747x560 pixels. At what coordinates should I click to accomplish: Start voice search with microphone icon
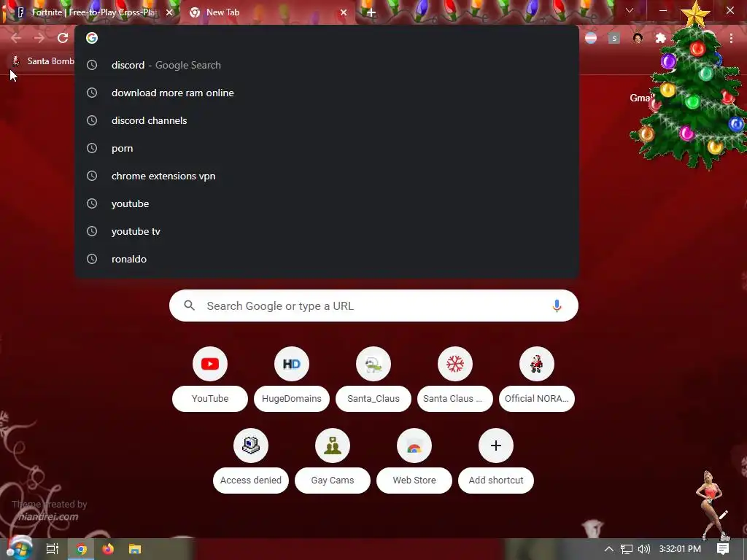(x=557, y=306)
